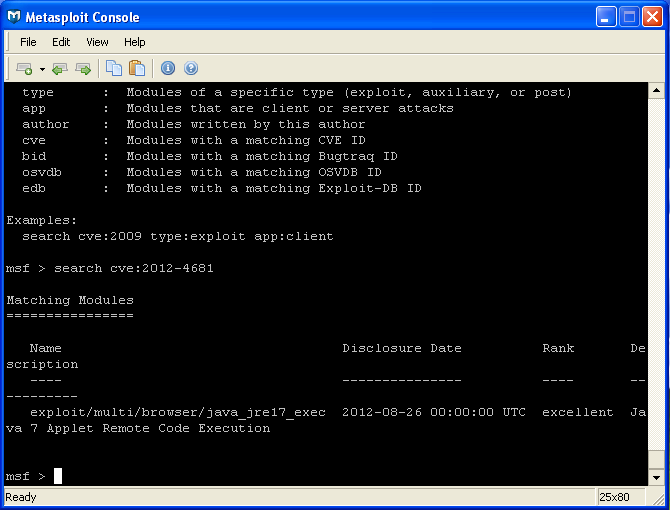Click the green forward arrow icon

pos(83,68)
